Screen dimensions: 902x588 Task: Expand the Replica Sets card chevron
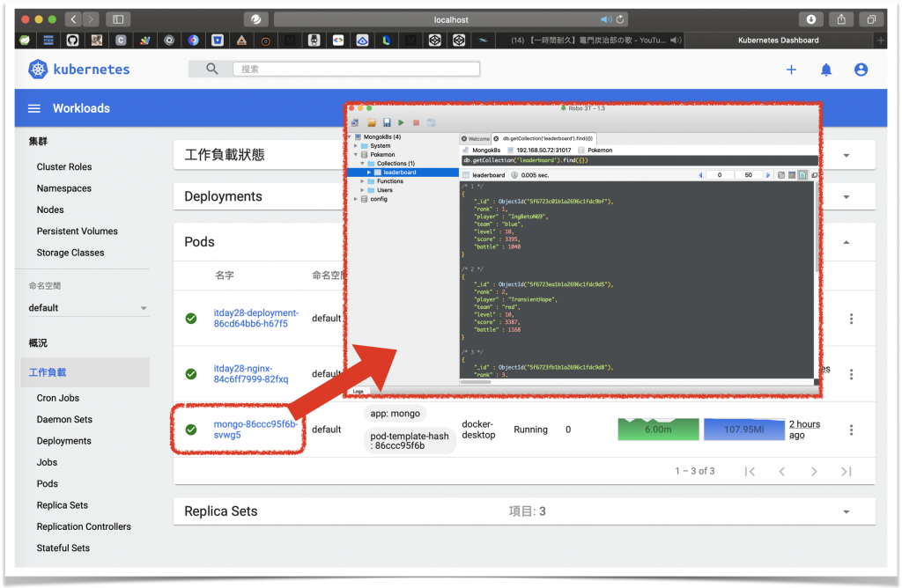point(847,512)
